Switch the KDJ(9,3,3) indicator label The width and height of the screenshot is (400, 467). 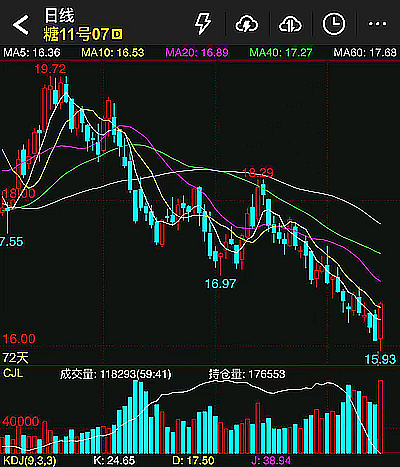coord(29,461)
